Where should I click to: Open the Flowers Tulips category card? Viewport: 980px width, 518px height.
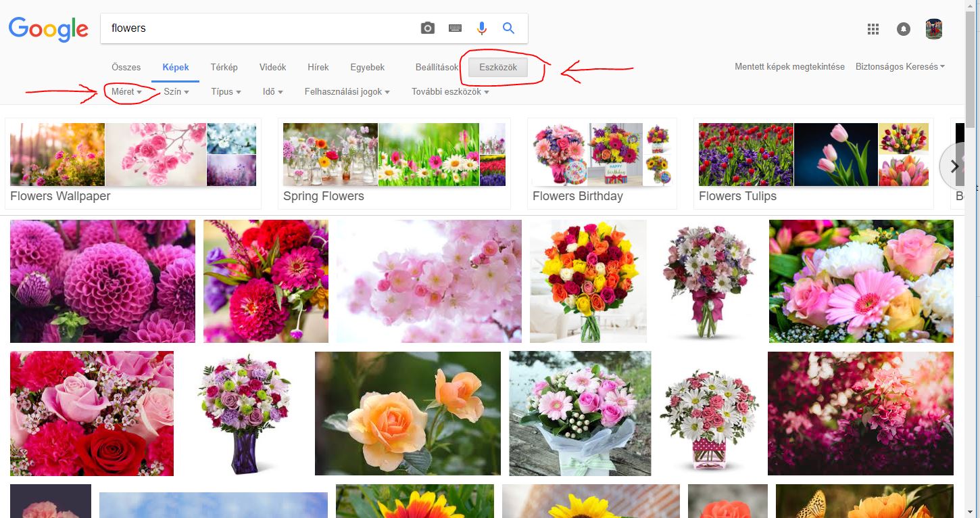click(813, 164)
